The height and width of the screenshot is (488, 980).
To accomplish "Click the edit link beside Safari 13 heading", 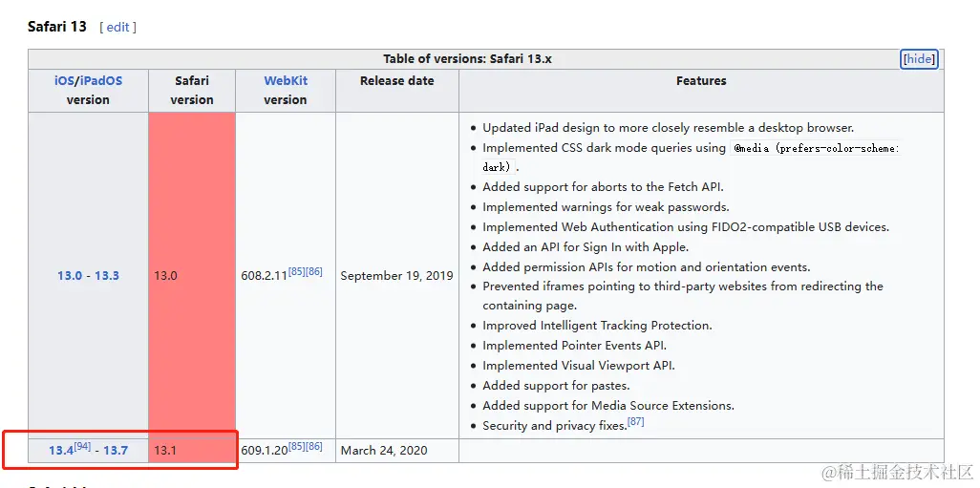I will coord(117,27).
